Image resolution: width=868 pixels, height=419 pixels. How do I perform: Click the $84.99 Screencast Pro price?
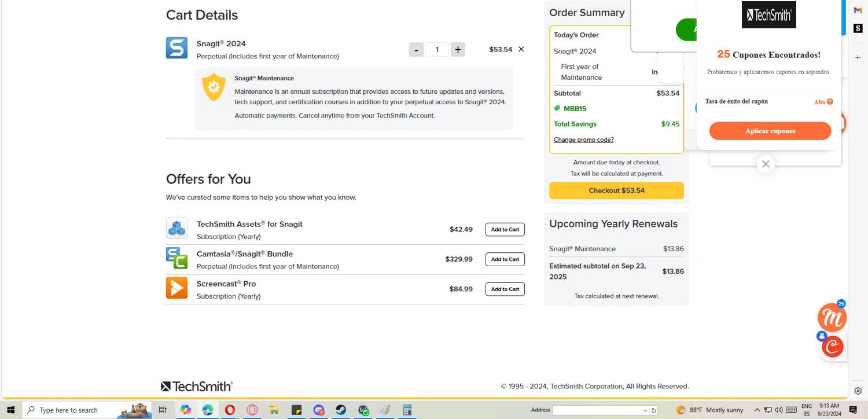(x=461, y=289)
